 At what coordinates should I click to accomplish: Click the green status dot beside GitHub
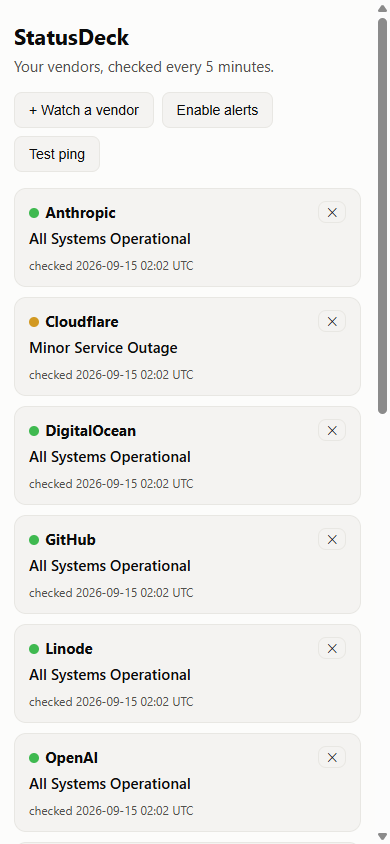(34, 540)
